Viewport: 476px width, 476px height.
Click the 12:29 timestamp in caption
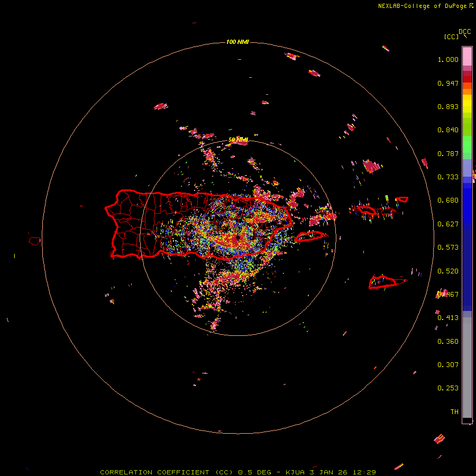tap(364, 472)
